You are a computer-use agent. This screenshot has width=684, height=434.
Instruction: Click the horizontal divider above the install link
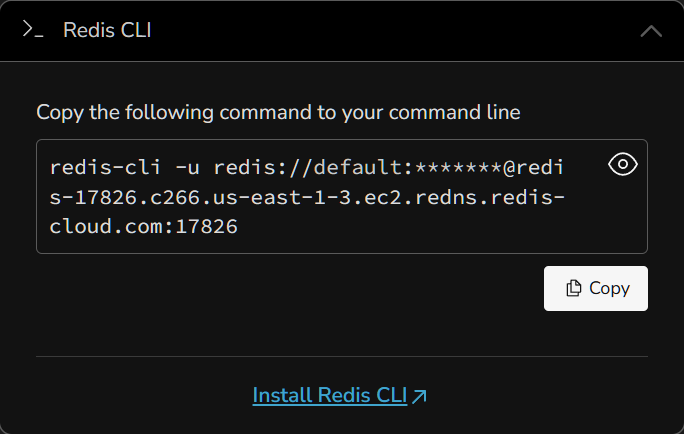tap(342, 356)
